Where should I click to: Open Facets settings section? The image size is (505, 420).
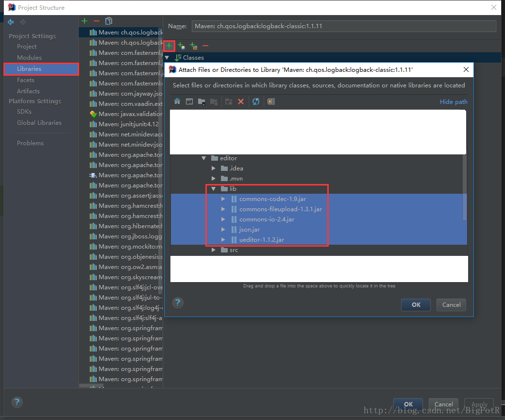click(26, 80)
